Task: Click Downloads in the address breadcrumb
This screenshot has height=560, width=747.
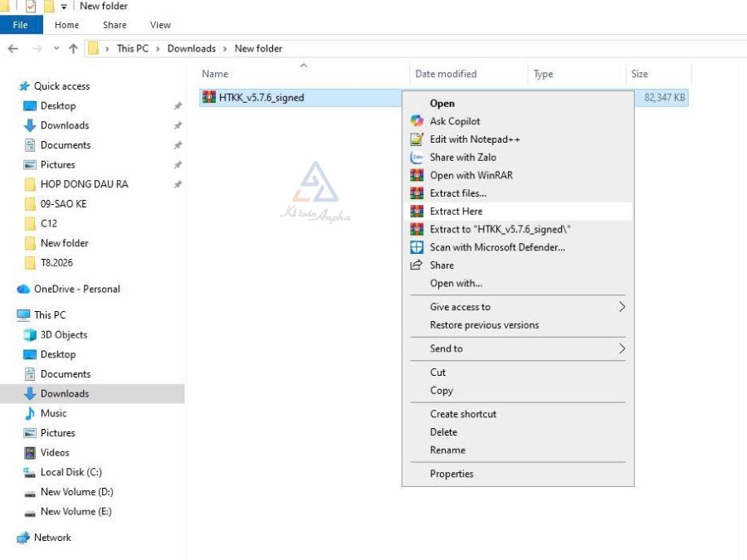Action: click(192, 49)
